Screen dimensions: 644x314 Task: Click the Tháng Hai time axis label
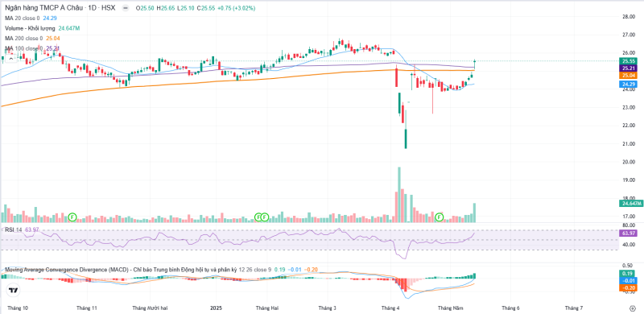point(267,308)
